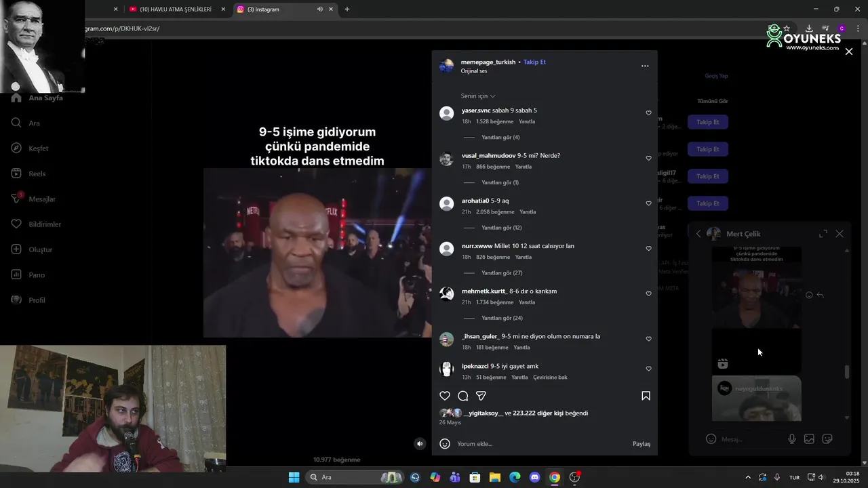Open Chrome three-dot menu
The width and height of the screenshot is (868, 488).
(x=858, y=28)
